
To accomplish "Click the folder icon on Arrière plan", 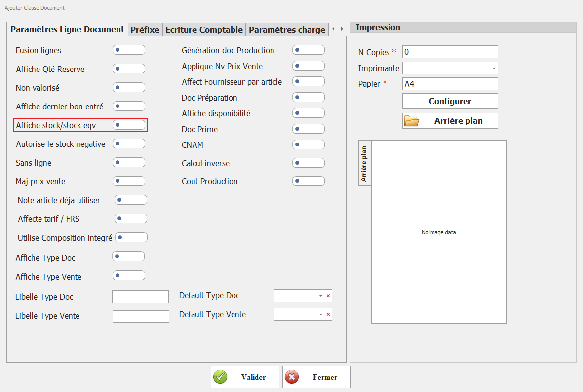I will 412,121.
